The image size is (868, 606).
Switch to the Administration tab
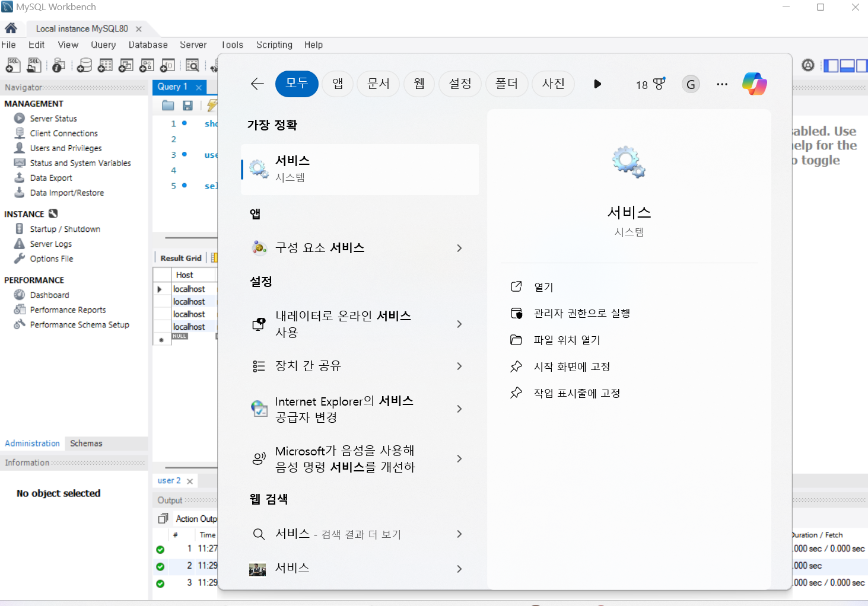(32, 443)
